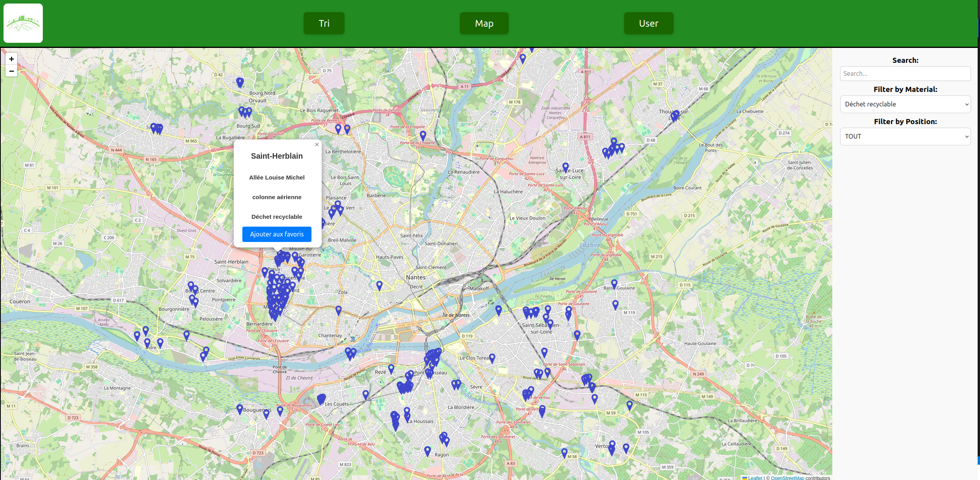The height and width of the screenshot is (480, 980).
Task: Click Allée Louise Michel address text
Action: tap(277, 178)
